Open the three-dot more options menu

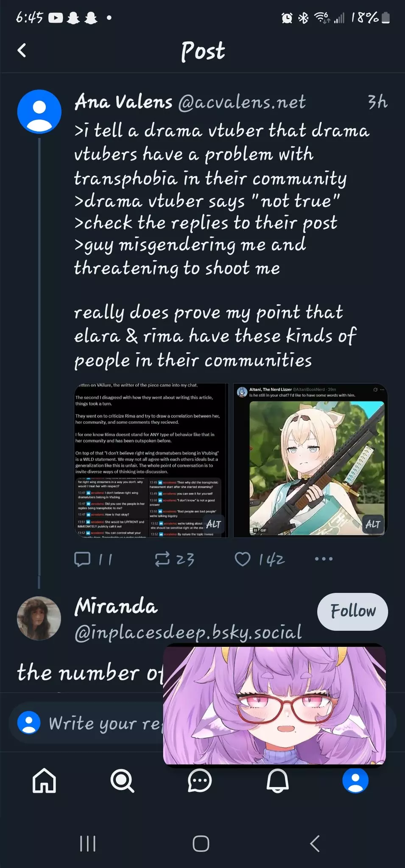[324, 559]
